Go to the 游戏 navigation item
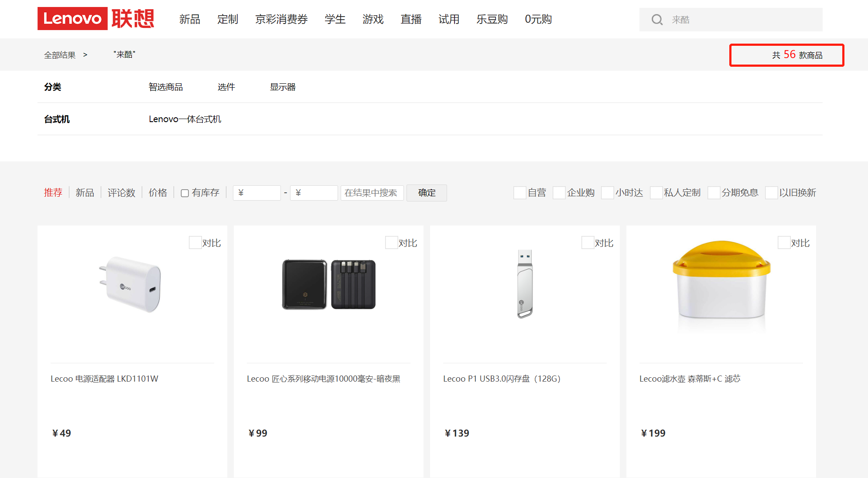 373,19
